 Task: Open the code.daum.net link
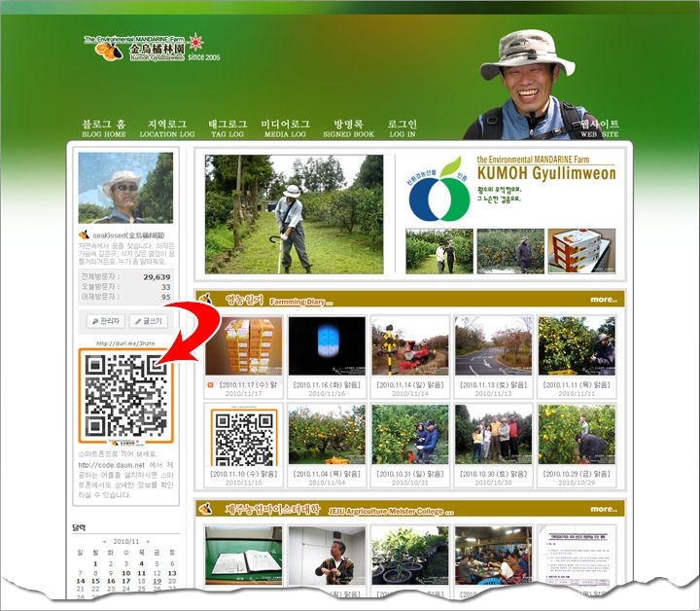coord(111,465)
